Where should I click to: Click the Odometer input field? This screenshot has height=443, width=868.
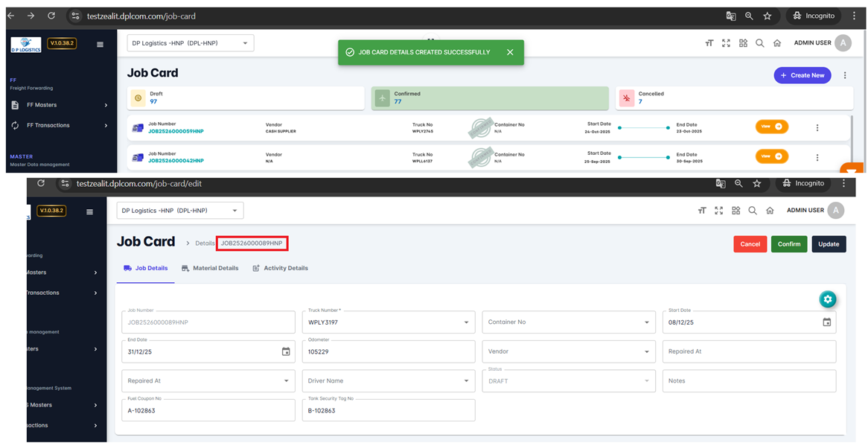pyautogui.click(x=388, y=352)
